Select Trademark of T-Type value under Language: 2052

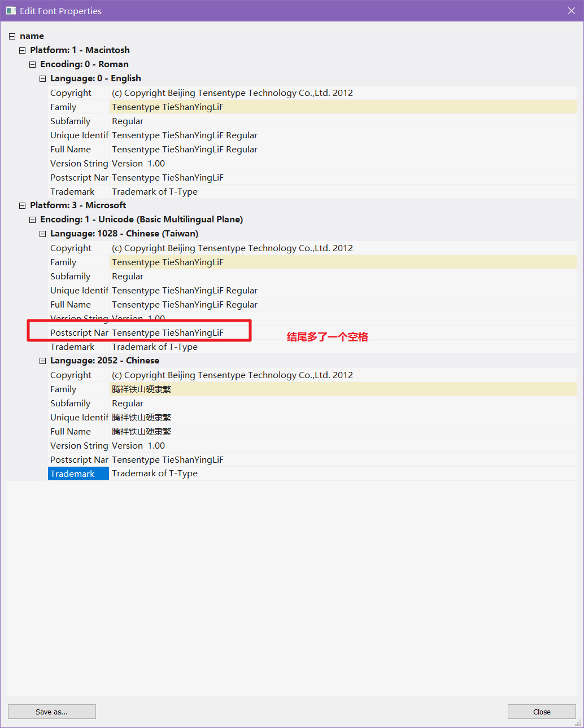343,473
